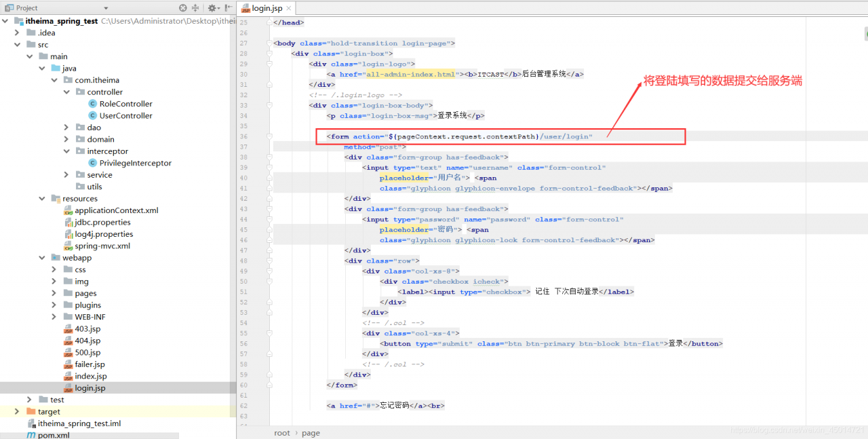Expand the pages folder
The height and width of the screenshot is (439, 868).
click(54, 293)
